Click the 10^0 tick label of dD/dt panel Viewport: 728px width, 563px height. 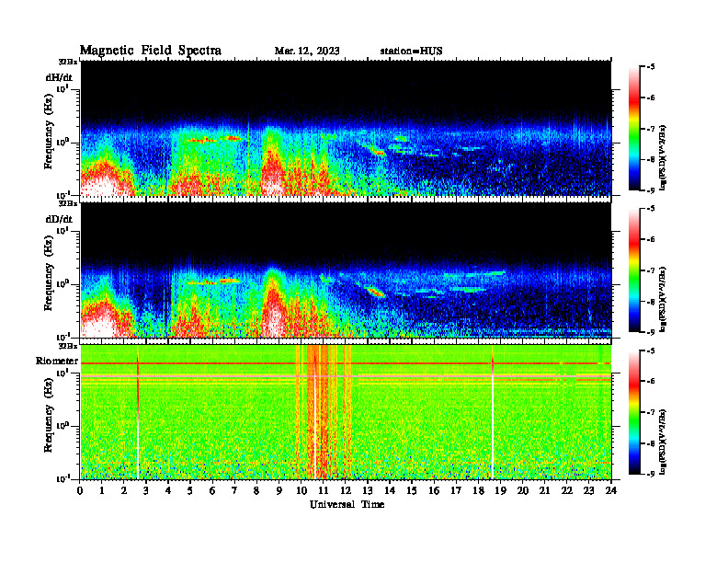(x=63, y=283)
